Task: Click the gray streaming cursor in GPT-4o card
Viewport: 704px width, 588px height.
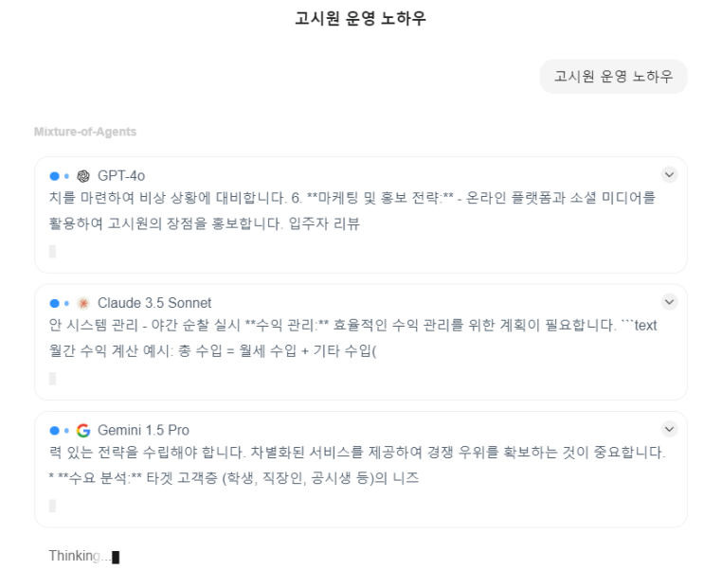Action: [x=52, y=251]
